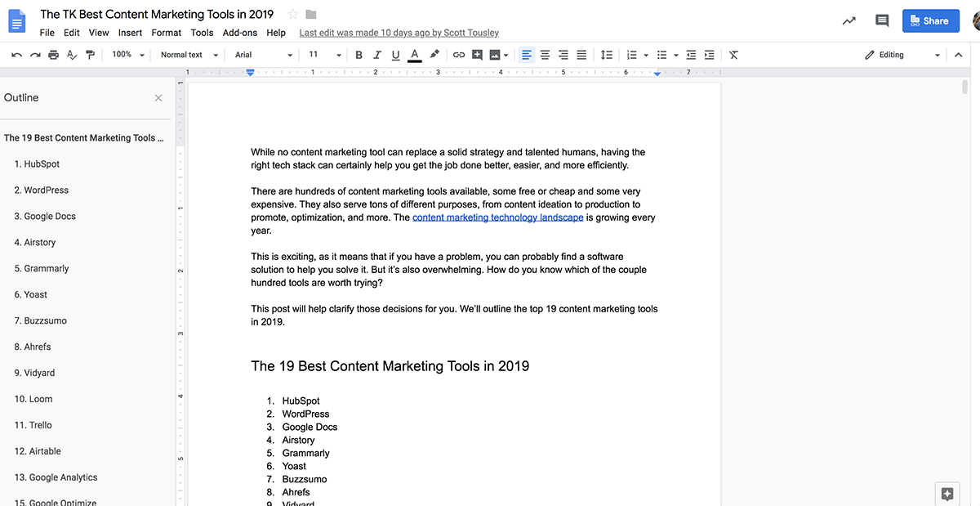The width and height of the screenshot is (980, 506).
Task: Enable center alignment
Action: click(545, 55)
